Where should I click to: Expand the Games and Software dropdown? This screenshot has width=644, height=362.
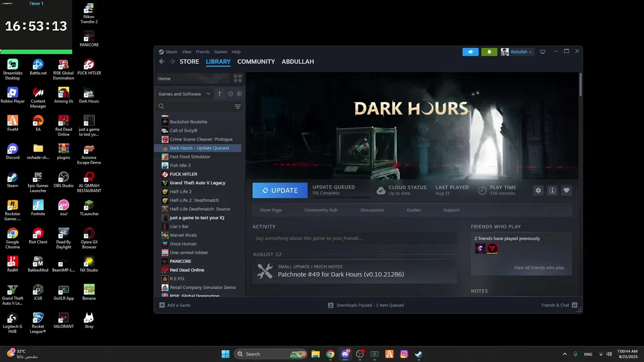184,94
